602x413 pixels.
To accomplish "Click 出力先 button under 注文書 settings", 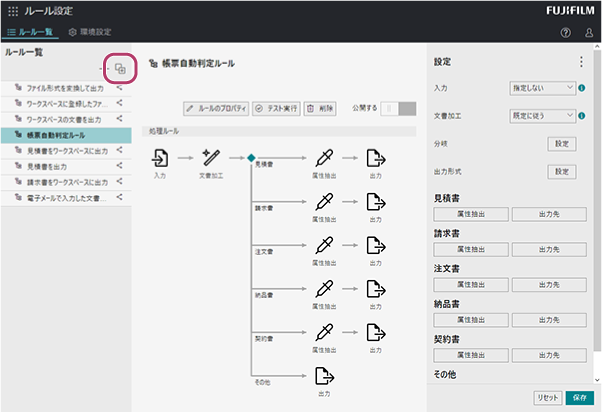I will pyautogui.click(x=549, y=285).
